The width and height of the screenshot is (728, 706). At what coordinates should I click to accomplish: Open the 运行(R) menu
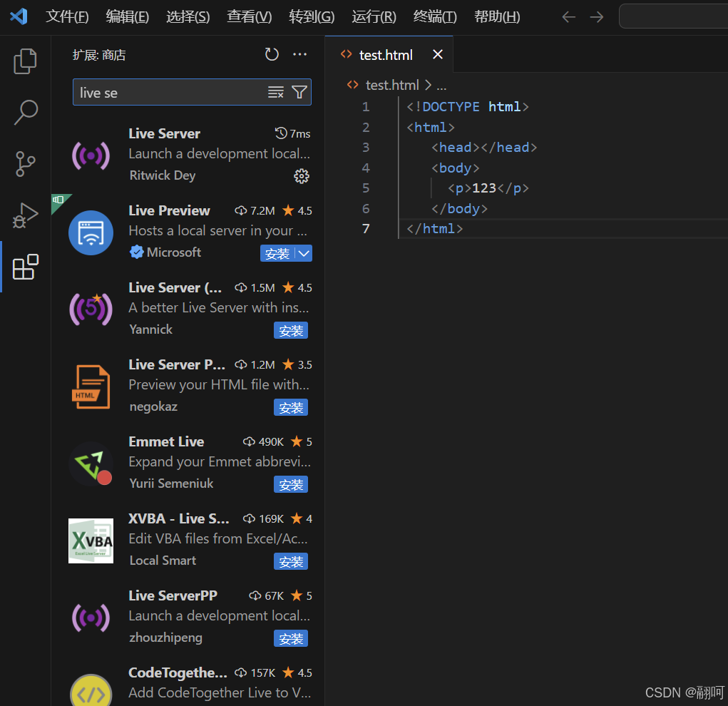coord(374,17)
